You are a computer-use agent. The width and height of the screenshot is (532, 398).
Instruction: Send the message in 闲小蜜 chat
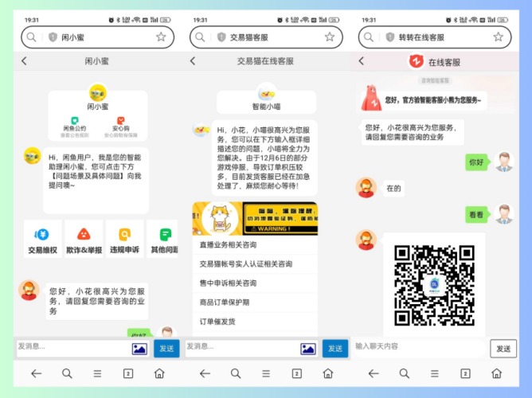click(x=166, y=348)
